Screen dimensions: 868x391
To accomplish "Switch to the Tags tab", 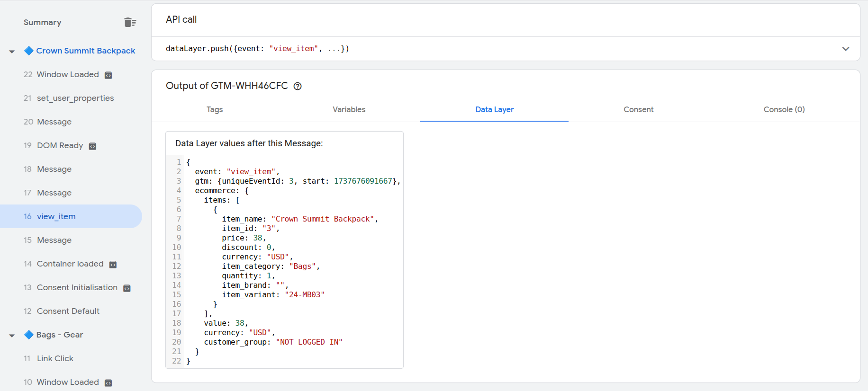I will pyautogui.click(x=214, y=109).
